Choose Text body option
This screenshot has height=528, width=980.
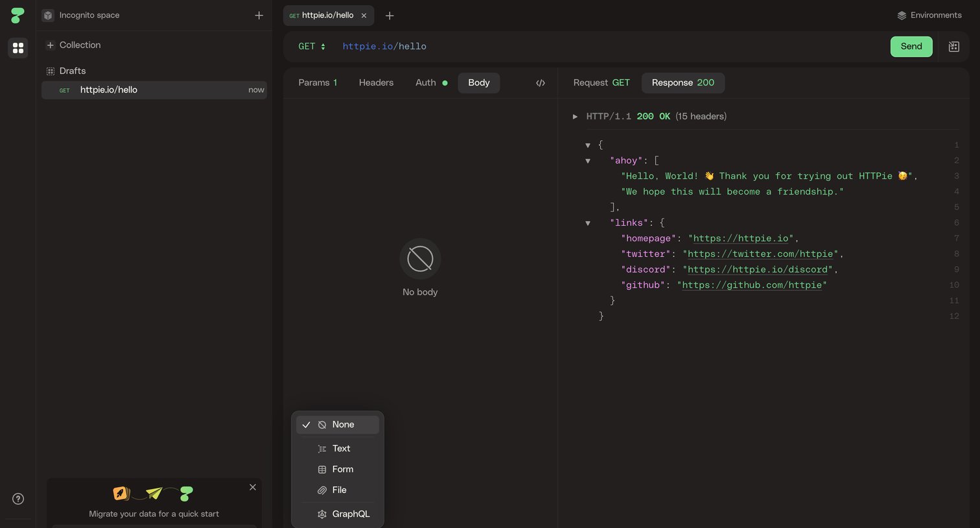coord(338,449)
